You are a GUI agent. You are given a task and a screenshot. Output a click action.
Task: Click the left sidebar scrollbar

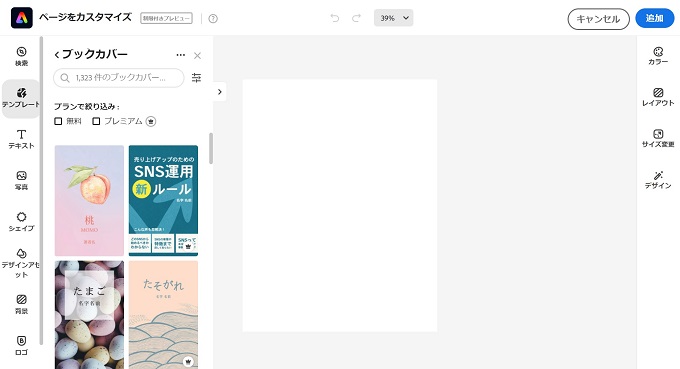pos(41,191)
